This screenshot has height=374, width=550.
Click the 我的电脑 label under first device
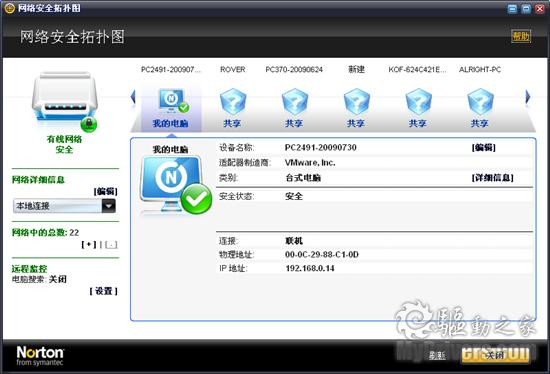point(170,123)
